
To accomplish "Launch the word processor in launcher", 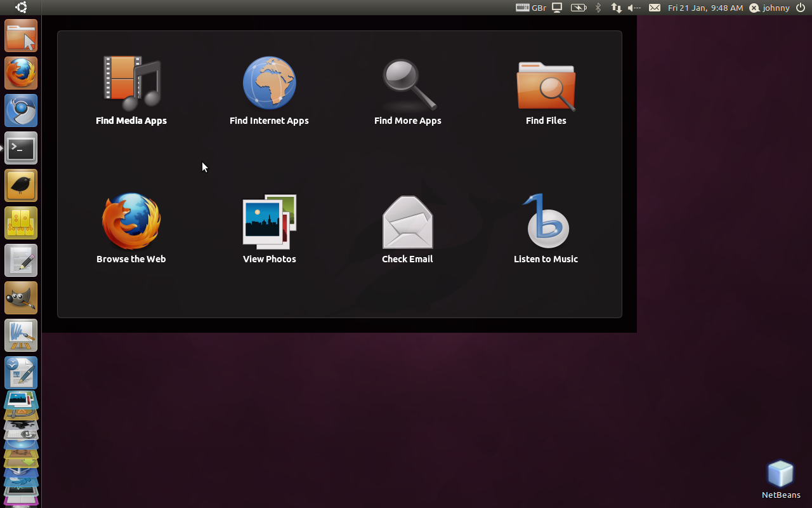I will click(21, 373).
